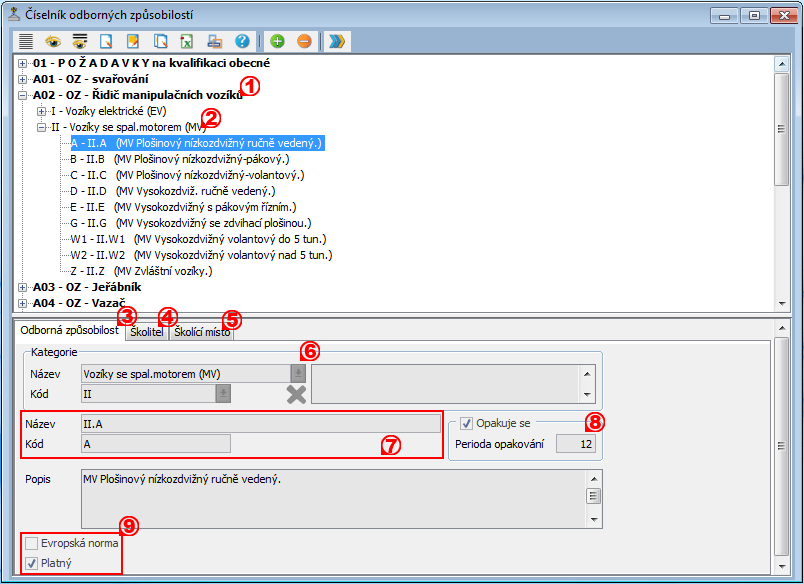This screenshot has height=584, width=804.
Task: Expand the A01 - OZ - svařování node
Action: tap(23, 79)
